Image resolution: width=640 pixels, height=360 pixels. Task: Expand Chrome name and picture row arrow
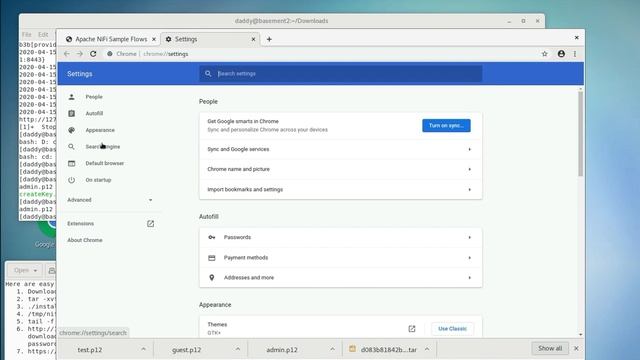pyautogui.click(x=469, y=169)
